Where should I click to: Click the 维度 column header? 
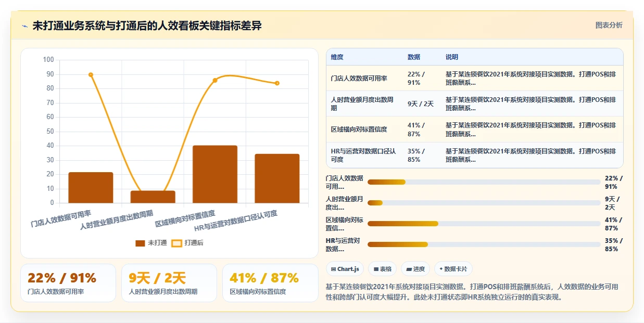tap(337, 57)
